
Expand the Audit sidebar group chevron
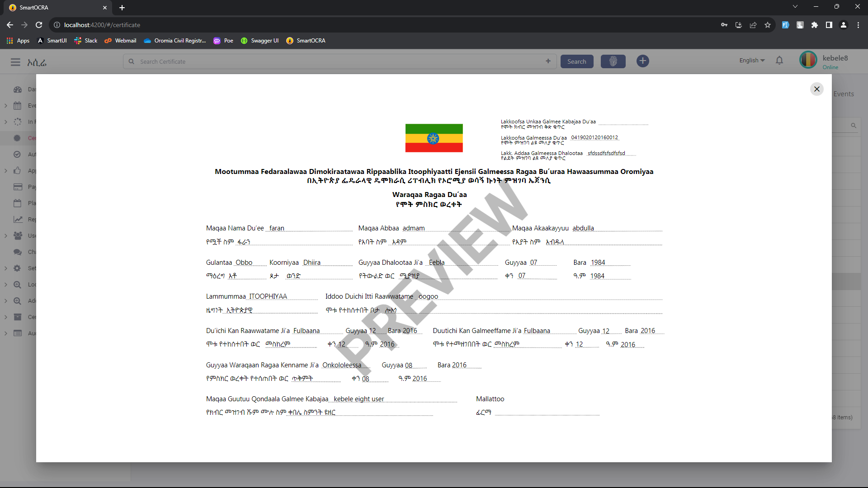pos(5,333)
